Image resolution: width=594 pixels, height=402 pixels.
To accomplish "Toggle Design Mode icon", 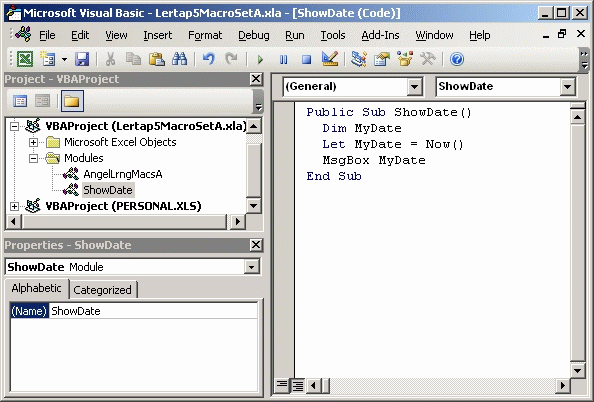I will click(330, 59).
